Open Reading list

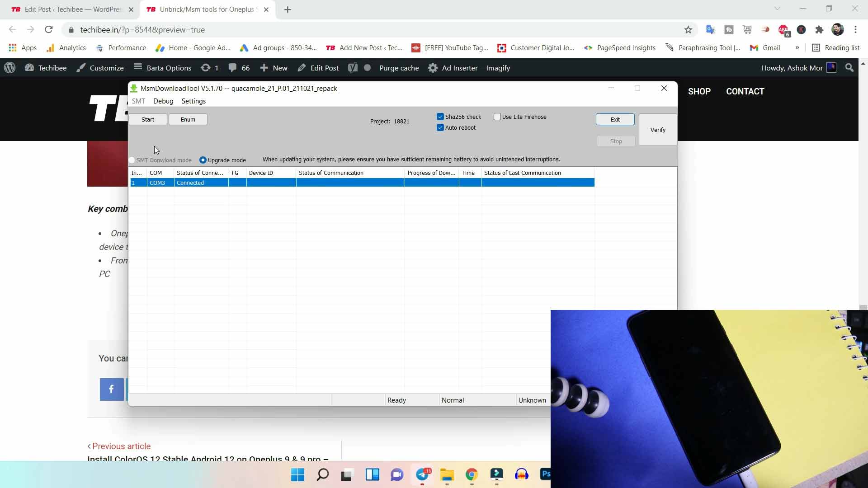836,48
